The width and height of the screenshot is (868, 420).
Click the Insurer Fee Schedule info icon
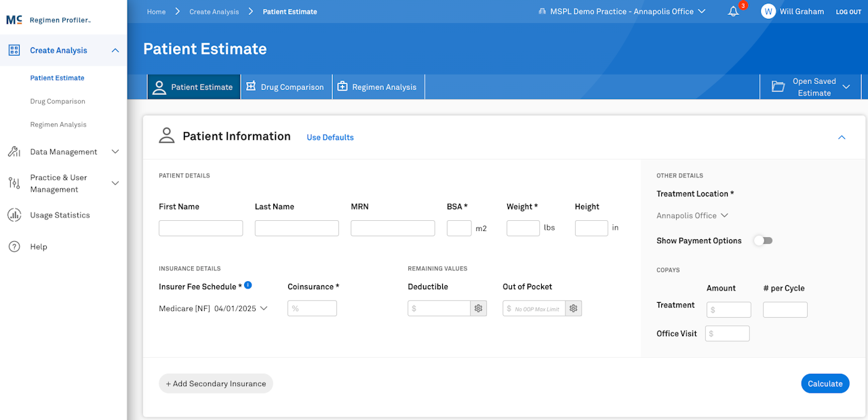coord(248,285)
